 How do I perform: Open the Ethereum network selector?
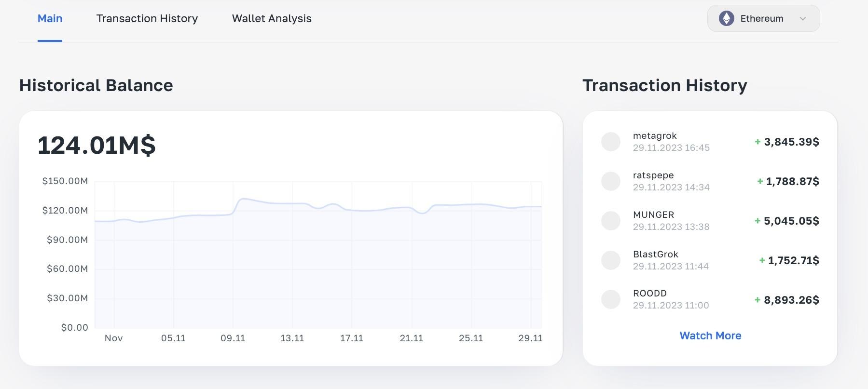[762, 19]
